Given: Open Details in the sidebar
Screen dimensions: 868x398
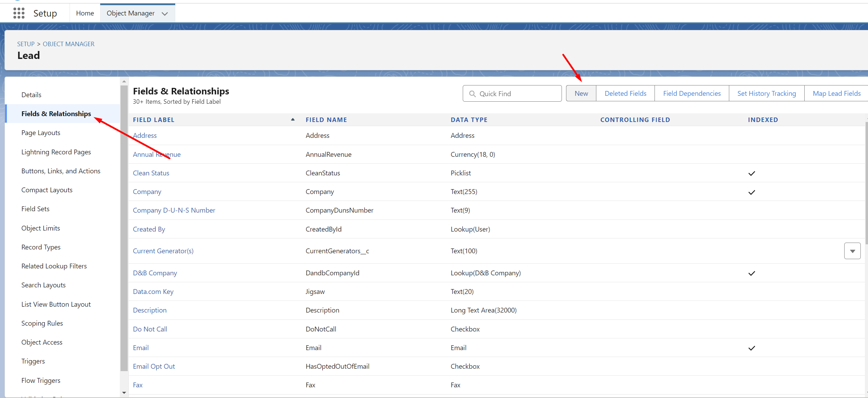Looking at the screenshot, I should pyautogui.click(x=31, y=95).
